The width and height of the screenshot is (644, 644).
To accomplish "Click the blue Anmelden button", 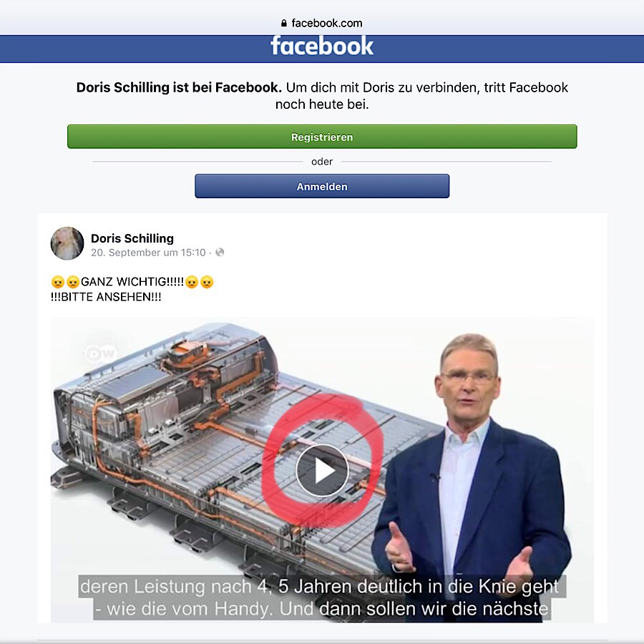I will [x=322, y=187].
